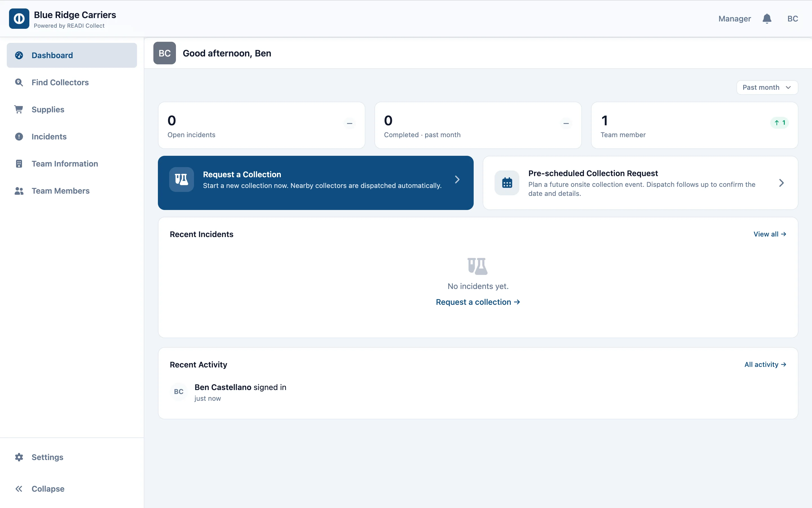The image size is (812, 508).
Task: Open Settings from sidebar
Action: 72,457
